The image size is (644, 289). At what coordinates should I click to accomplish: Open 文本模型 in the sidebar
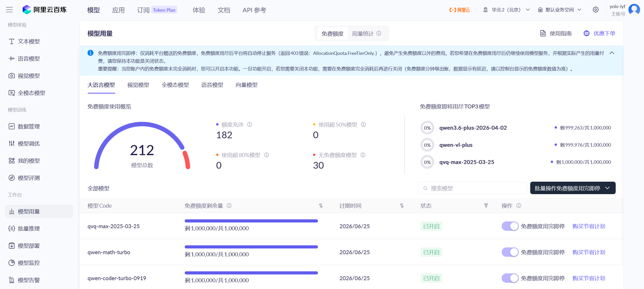click(x=39, y=41)
